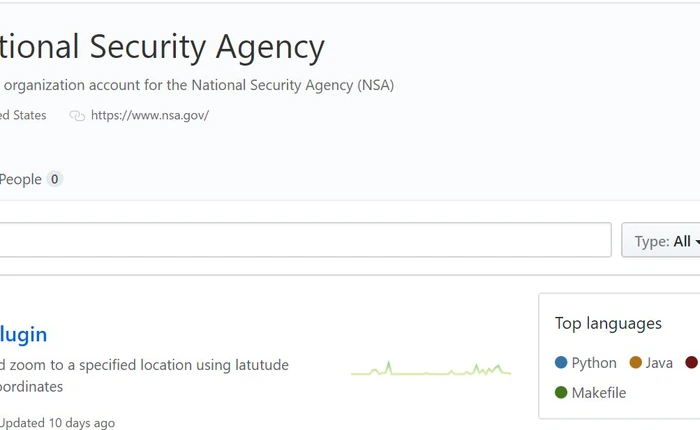Click the dark red language dot after Java

[x=691, y=363]
